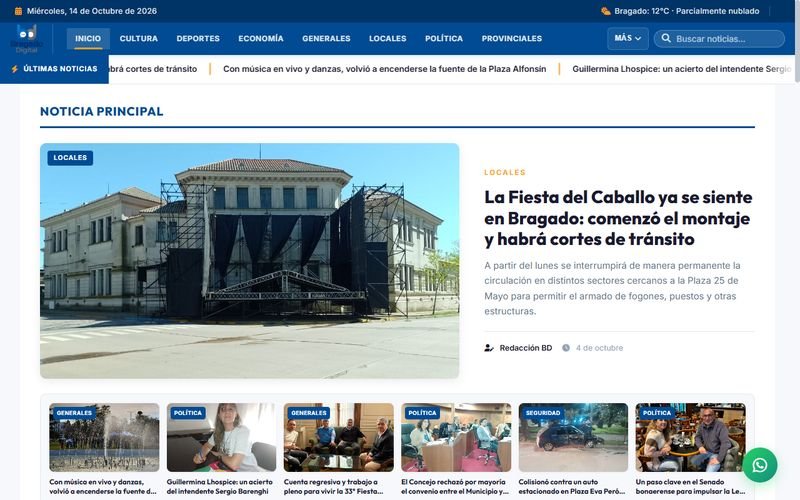Open article Guillermina Lhospice: un acierto

tap(220, 486)
